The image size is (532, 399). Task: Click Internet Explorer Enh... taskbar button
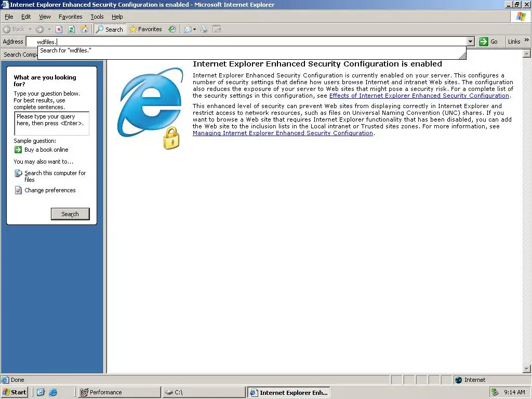pyautogui.click(x=288, y=392)
